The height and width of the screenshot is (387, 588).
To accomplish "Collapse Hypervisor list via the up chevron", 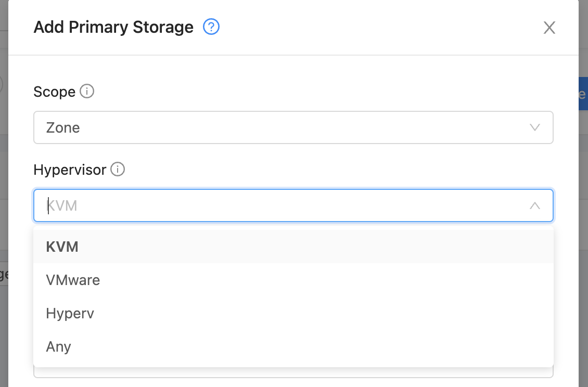I will pos(535,205).
